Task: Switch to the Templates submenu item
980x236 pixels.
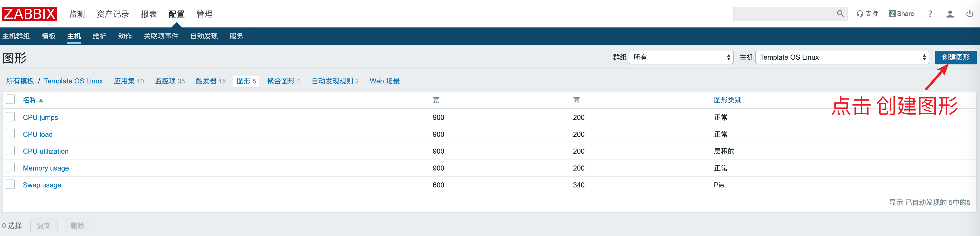Action: [x=48, y=36]
